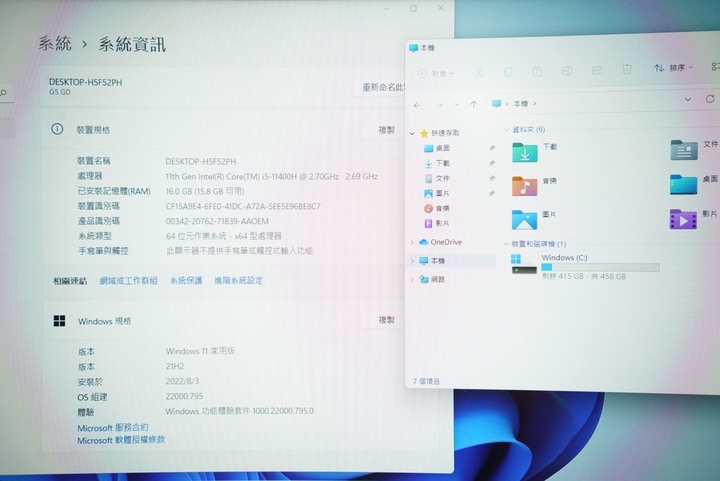Select 影片 in the quick access list
Viewport: 720px width, 481px height.
click(437, 223)
